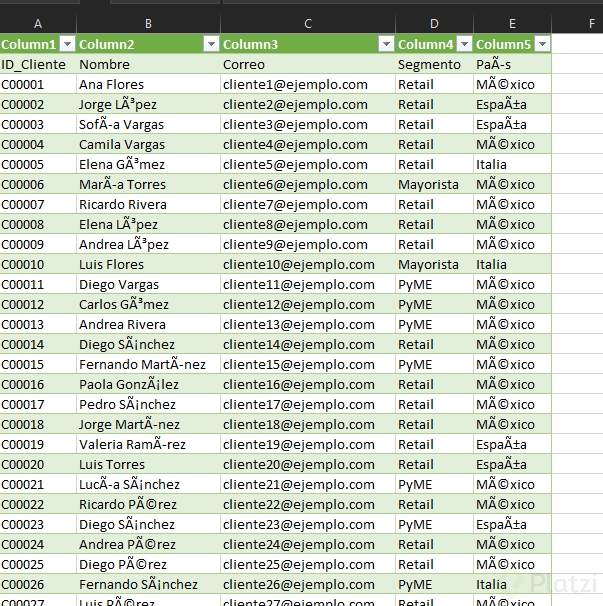The image size is (603, 606).
Task: Select column A header
Action: 38,24
